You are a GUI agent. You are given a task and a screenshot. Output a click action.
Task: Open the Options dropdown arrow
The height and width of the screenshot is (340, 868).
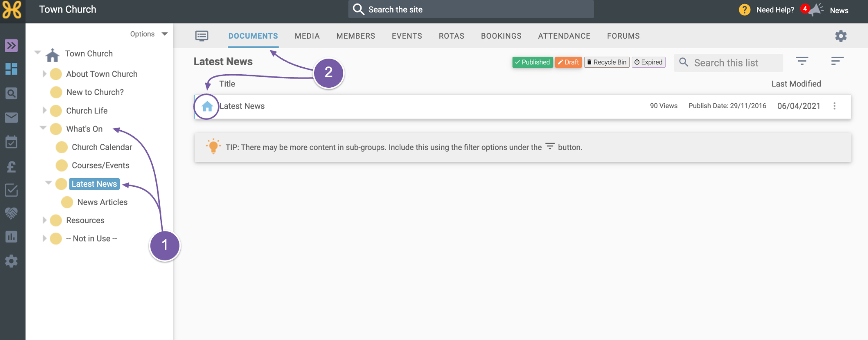coord(164,34)
